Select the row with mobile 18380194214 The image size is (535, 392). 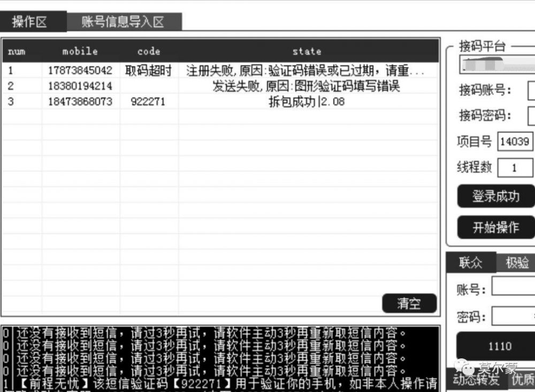coord(80,86)
